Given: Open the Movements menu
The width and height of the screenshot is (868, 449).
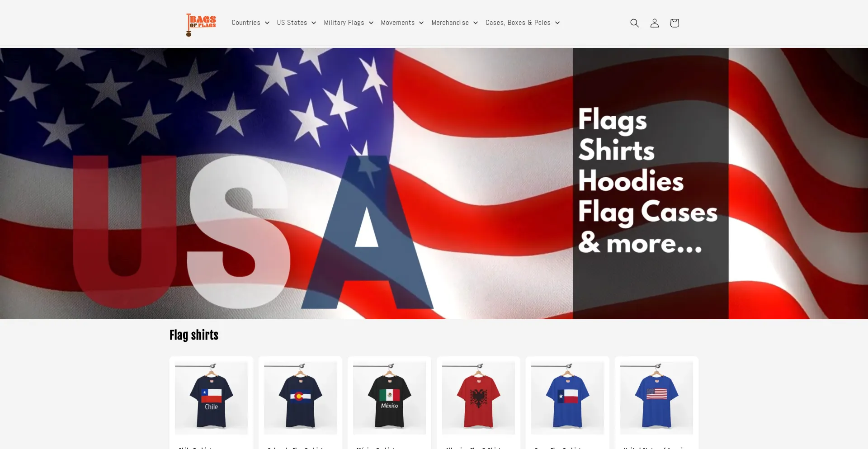Looking at the screenshot, I should (402, 23).
